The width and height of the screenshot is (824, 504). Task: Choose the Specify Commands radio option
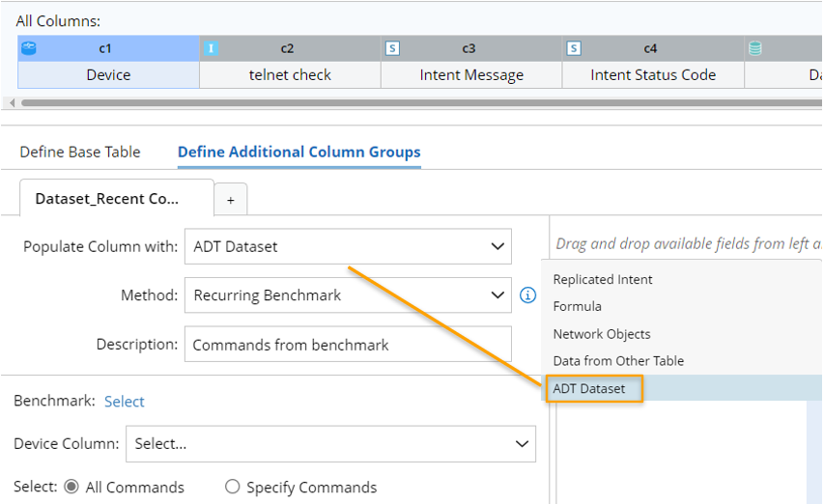[x=233, y=487]
